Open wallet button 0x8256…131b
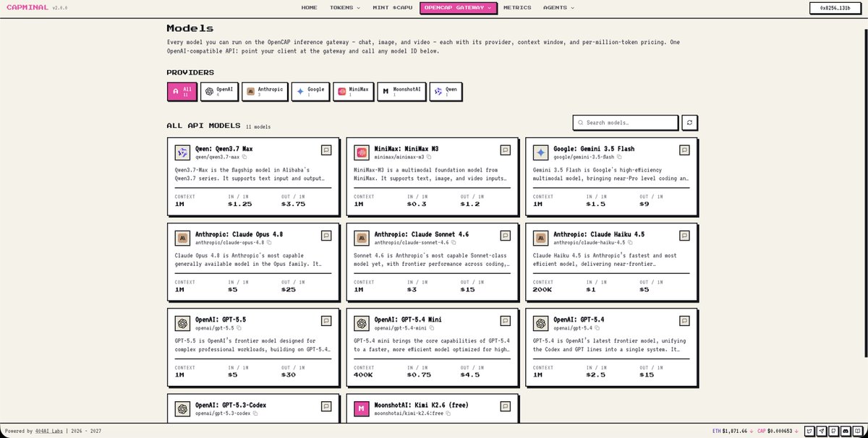The height and width of the screenshot is (438, 868). 835,8
